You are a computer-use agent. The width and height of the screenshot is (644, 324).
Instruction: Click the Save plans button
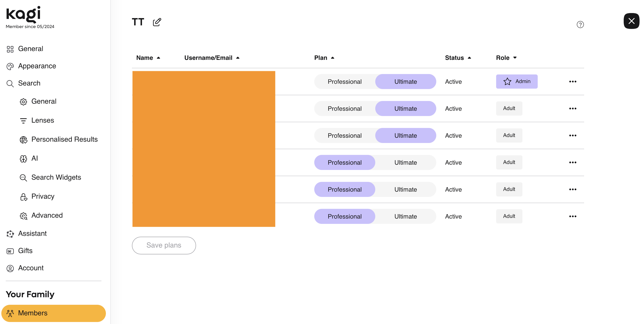164,245
